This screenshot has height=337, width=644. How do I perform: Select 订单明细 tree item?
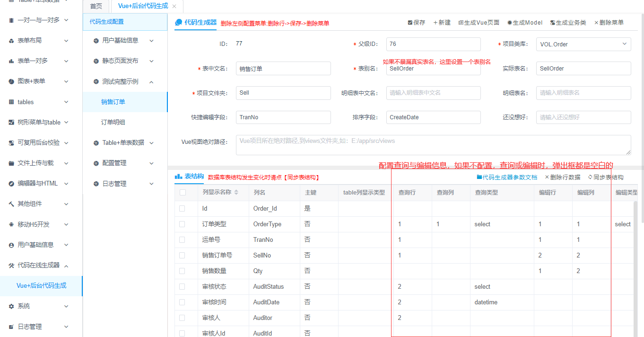pyautogui.click(x=125, y=122)
